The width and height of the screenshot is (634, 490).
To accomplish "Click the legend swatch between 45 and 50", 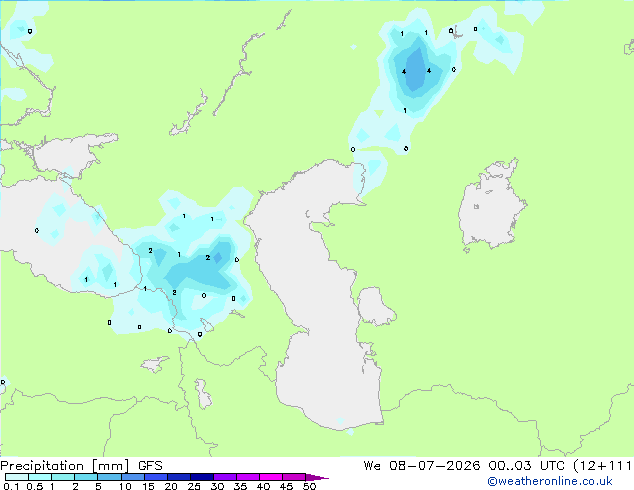I will tap(294, 477).
